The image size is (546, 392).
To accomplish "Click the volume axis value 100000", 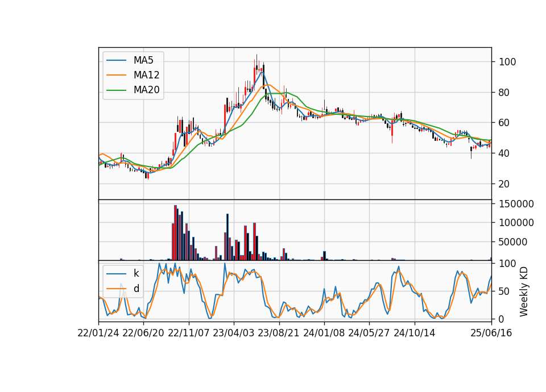I will coord(516,223).
